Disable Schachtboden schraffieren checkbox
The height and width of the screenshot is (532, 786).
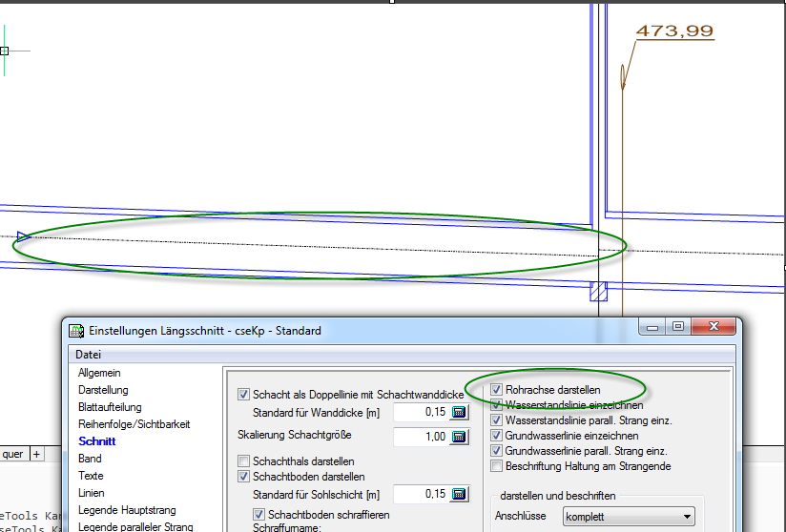259,515
